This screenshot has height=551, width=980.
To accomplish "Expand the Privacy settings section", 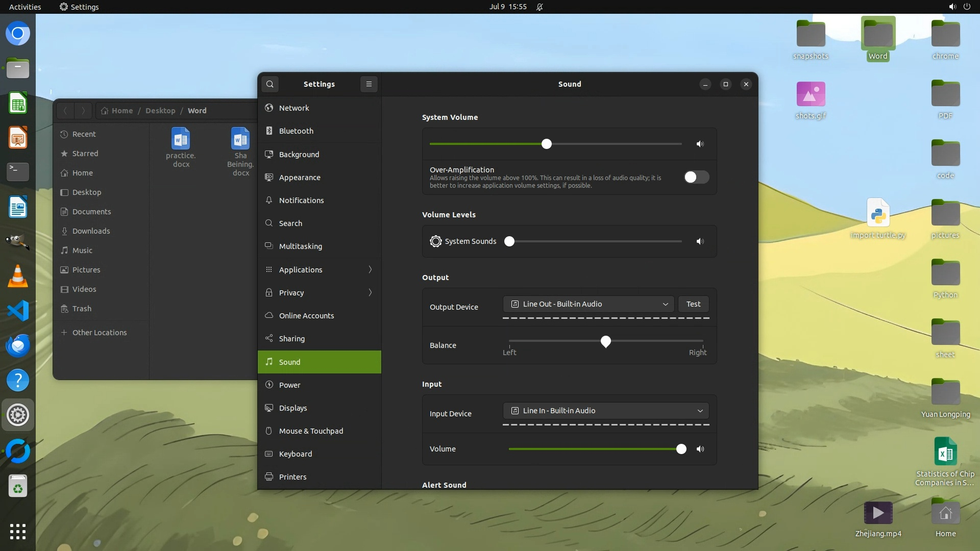I will point(319,292).
